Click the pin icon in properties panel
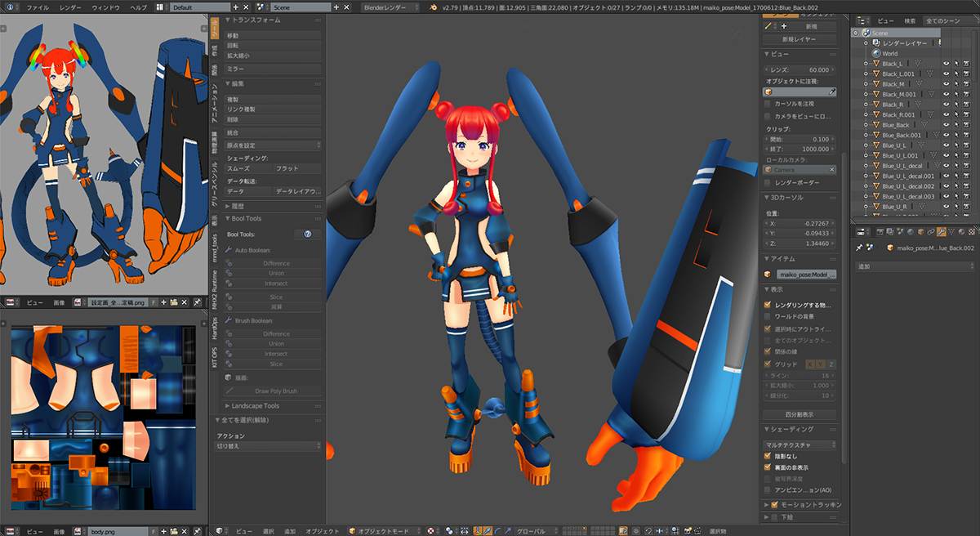 858,248
